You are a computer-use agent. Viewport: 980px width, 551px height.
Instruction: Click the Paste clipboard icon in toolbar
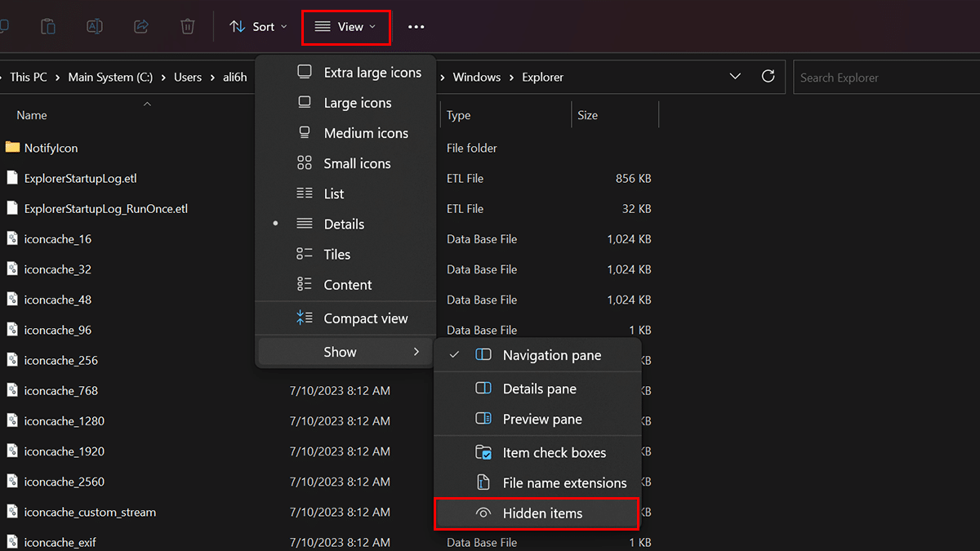click(x=48, y=27)
